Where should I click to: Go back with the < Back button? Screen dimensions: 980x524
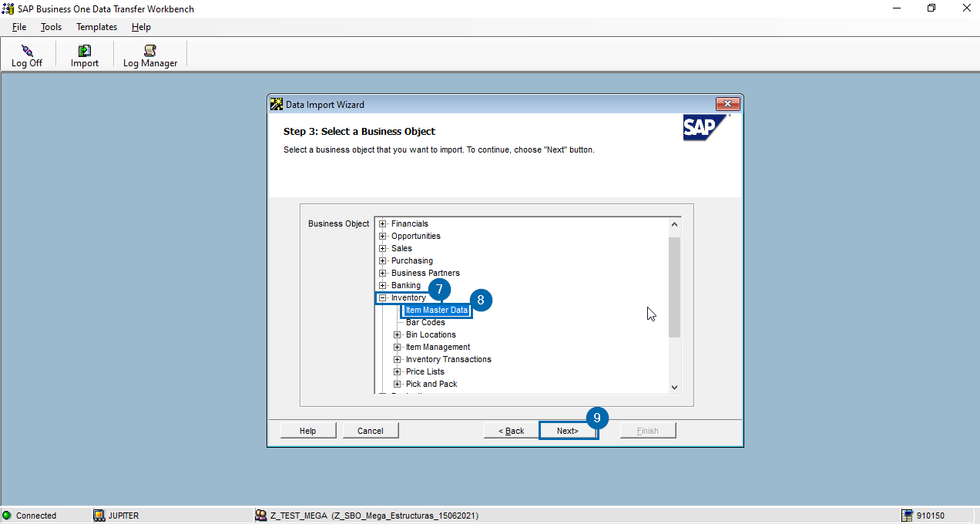(512, 431)
